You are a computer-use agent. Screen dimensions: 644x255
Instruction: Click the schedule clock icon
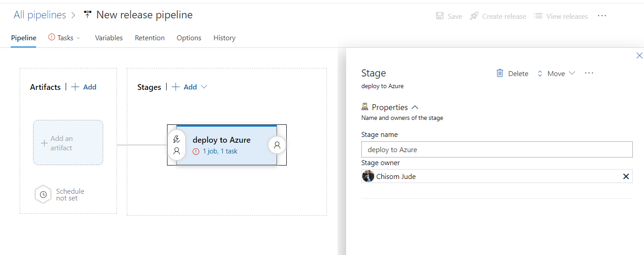click(x=43, y=195)
